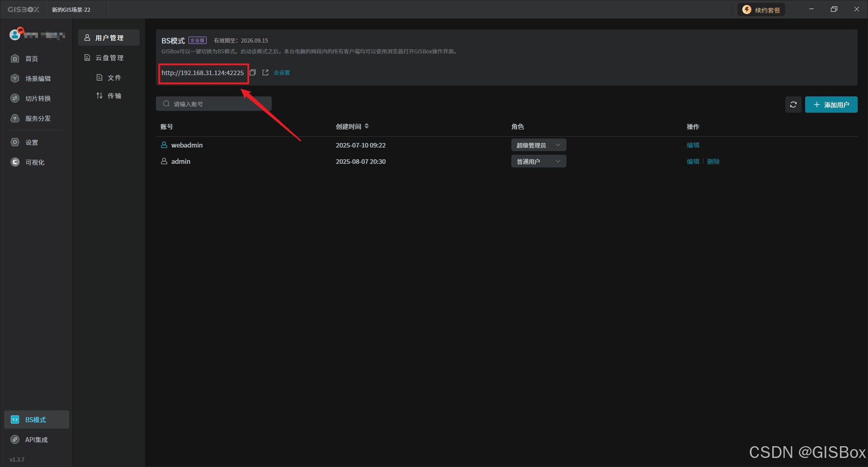
Task: Go to 首页 home page
Action: pyautogui.click(x=36, y=59)
